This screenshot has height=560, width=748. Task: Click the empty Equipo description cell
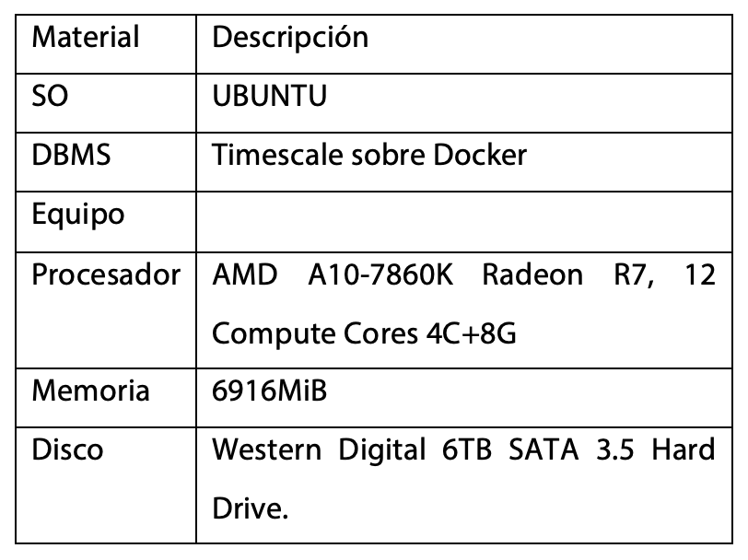464,222
